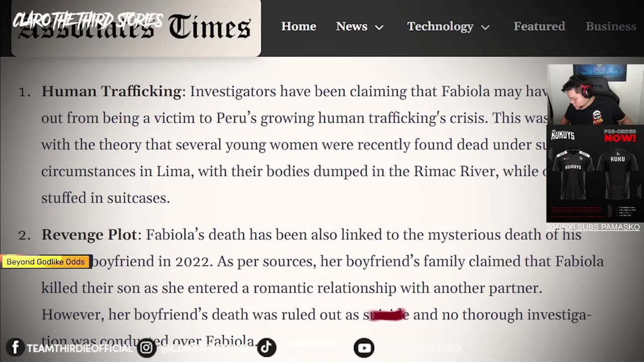Go to the Home page tab
Image resolution: width=644 pixels, height=362 pixels.
(x=298, y=27)
